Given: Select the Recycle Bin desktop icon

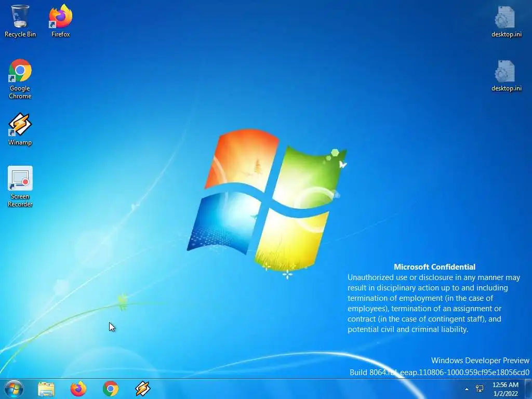Looking at the screenshot, I should 20,21.
